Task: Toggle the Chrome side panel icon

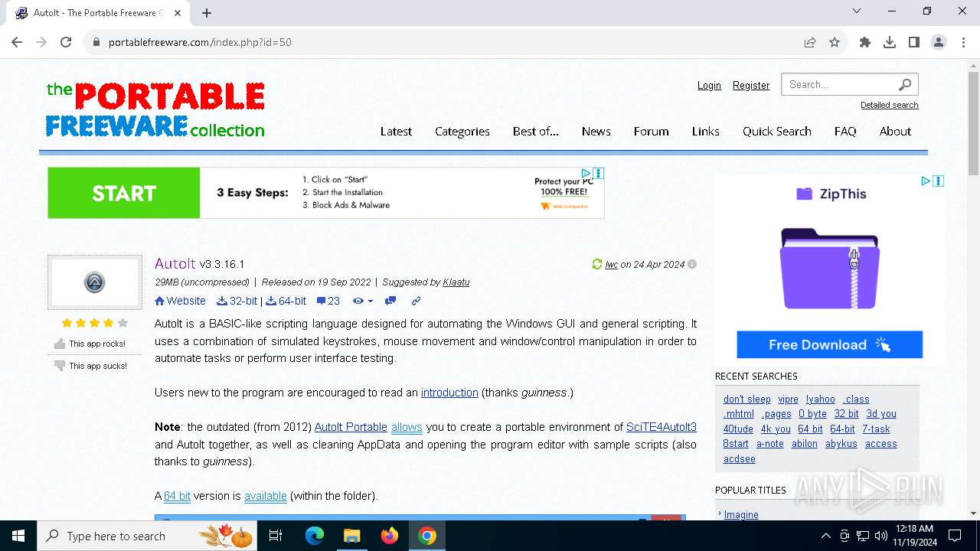Action: (x=914, y=42)
